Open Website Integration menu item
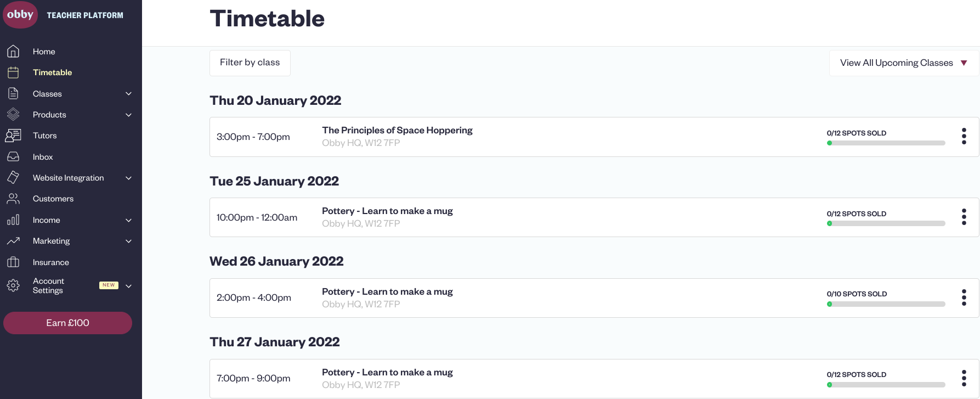The height and width of the screenshot is (399, 980). (68, 178)
